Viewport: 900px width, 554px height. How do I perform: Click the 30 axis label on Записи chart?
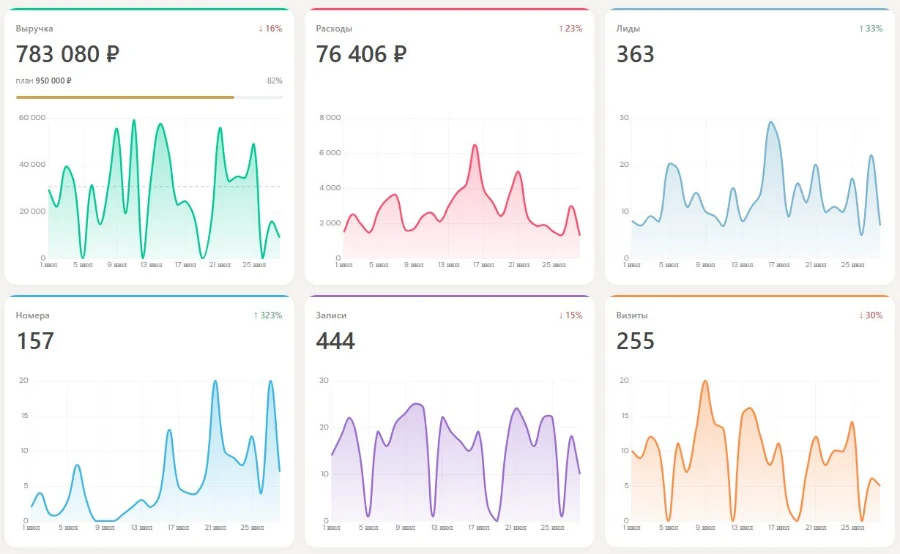[324, 381]
